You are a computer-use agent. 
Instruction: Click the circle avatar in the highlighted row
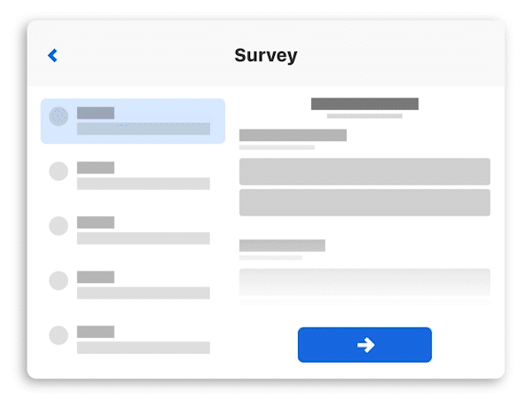[59, 116]
